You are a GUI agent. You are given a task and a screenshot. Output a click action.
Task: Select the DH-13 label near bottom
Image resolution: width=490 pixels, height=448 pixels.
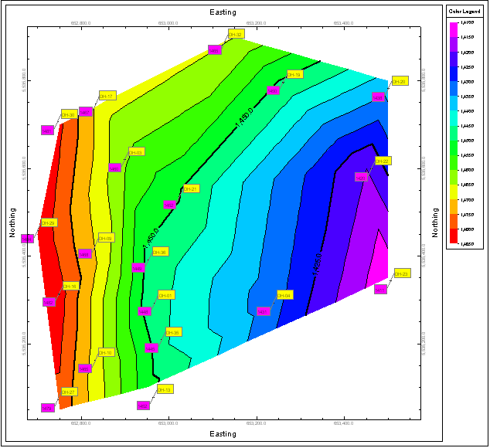pos(165,390)
